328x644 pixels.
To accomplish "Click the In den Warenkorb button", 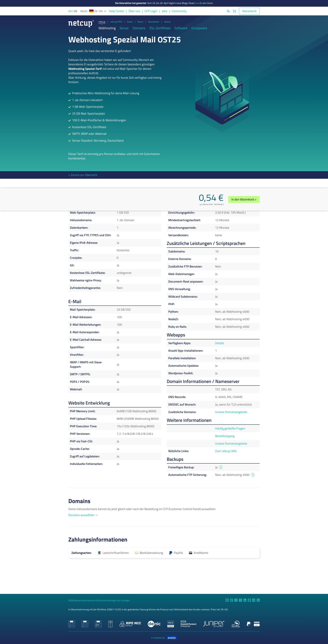I will pyautogui.click(x=244, y=199).
